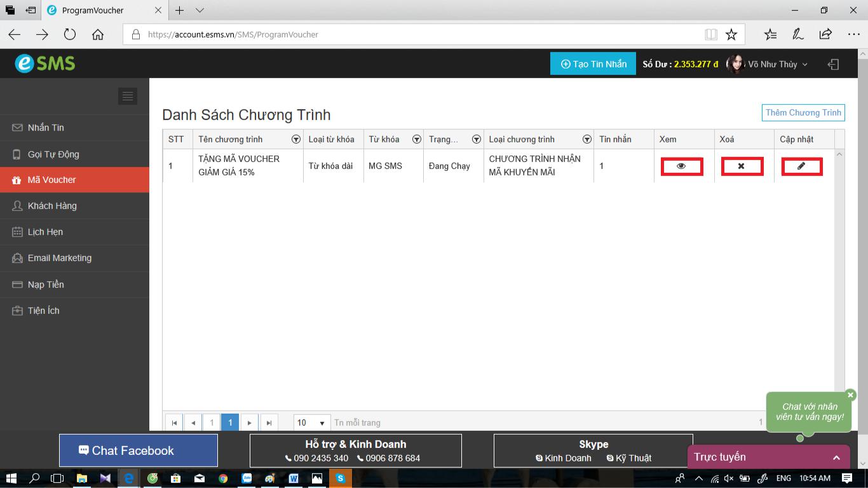The height and width of the screenshot is (488, 868).
Task: Click the browser share icon
Action: tap(825, 34)
